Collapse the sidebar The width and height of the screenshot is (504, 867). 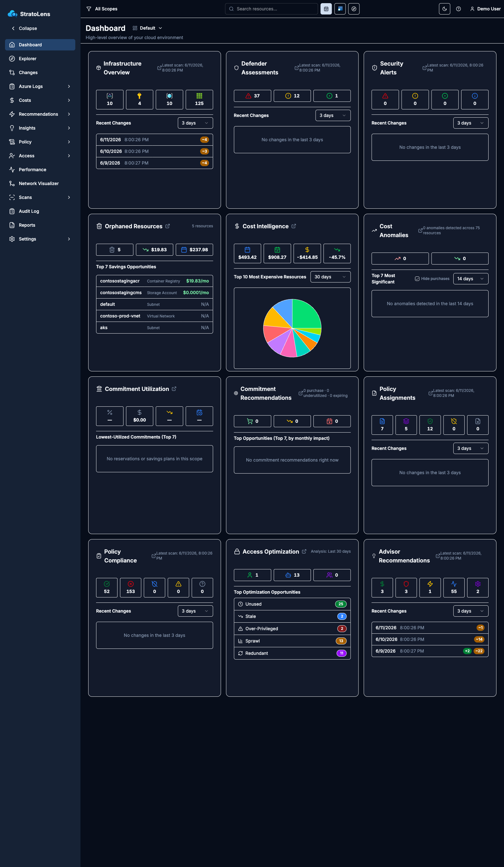click(24, 28)
